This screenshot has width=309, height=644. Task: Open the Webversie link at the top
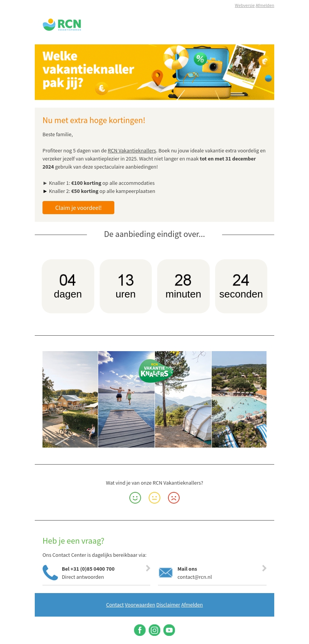pyautogui.click(x=244, y=5)
